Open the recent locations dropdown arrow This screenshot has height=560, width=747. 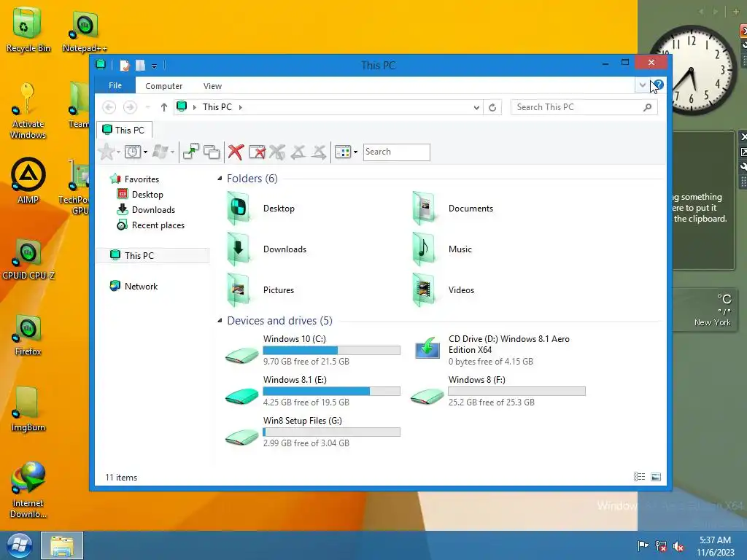[147, 108]
